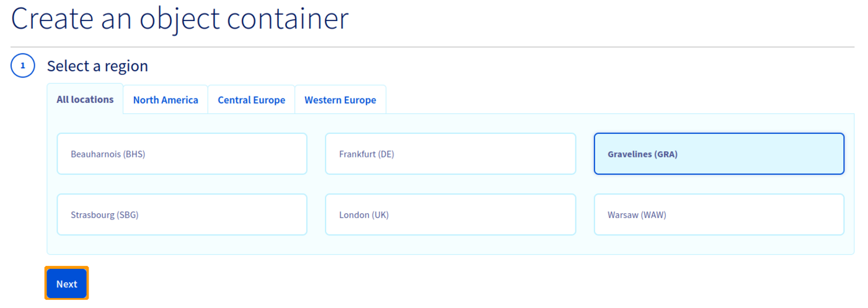The width and height of the screenshot is (868, 308).
Task: Choose Frankfurt (DE) as the region
Action: (x=450, y=154)
